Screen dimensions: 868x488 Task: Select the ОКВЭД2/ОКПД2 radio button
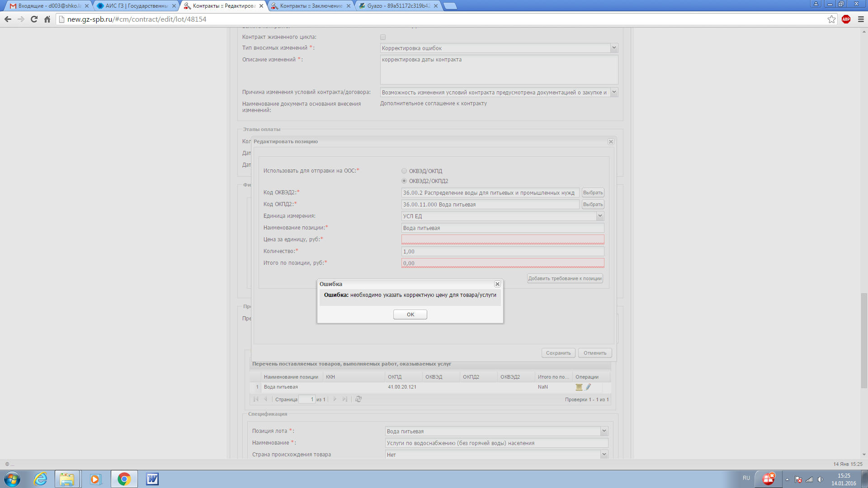pyautogui.click(x=404, y=181)
